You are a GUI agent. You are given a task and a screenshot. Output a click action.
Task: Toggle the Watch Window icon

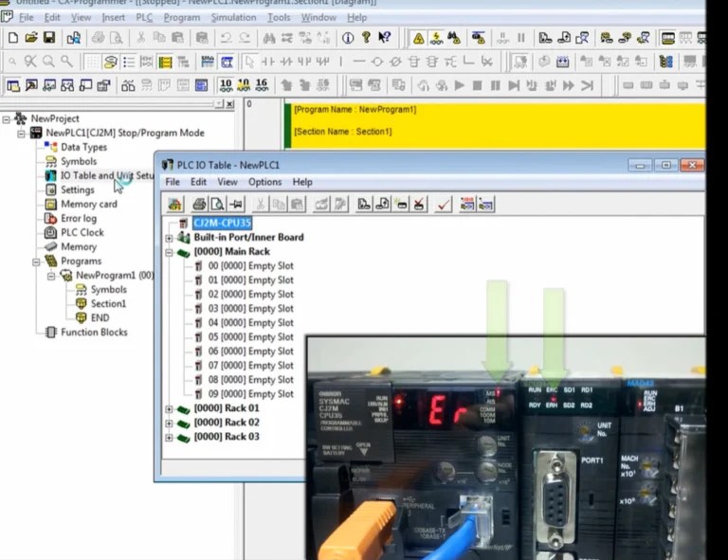[x=49, y=85]
